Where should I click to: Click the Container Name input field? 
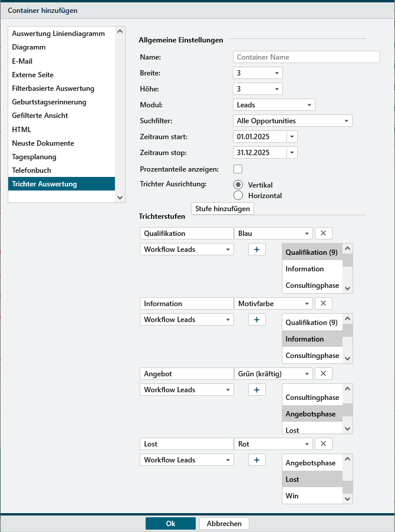point(307,57)
